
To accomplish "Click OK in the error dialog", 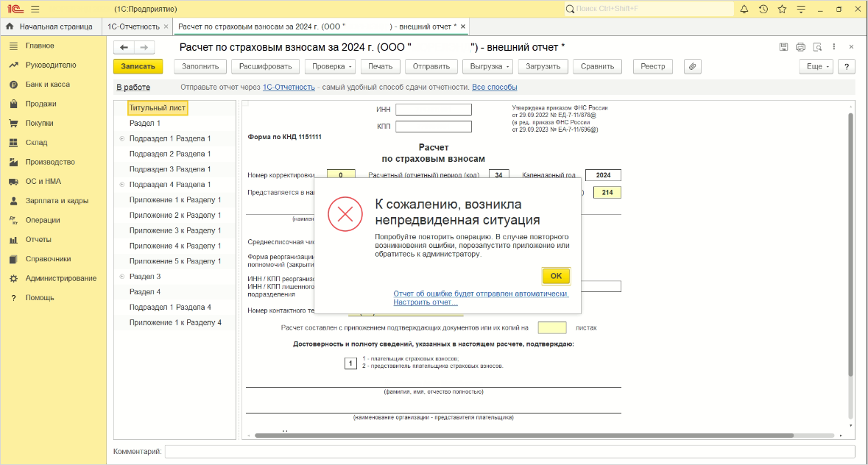I will (556, 276).
